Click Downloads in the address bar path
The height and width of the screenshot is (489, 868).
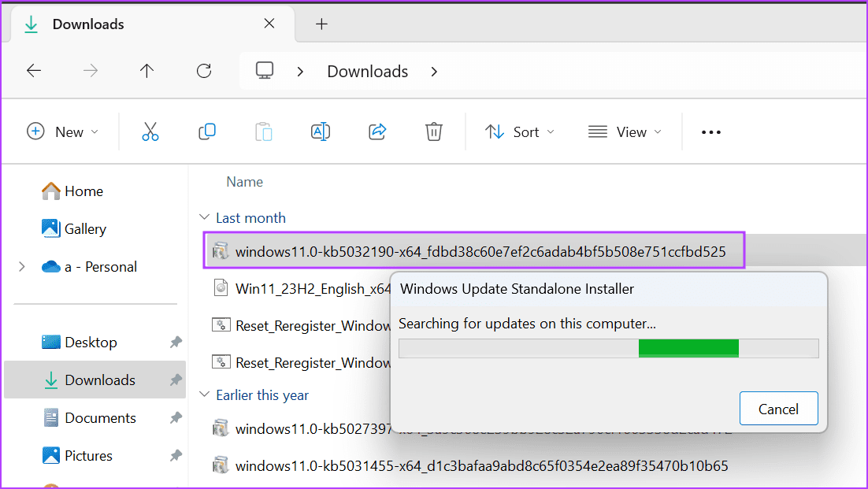368,72
